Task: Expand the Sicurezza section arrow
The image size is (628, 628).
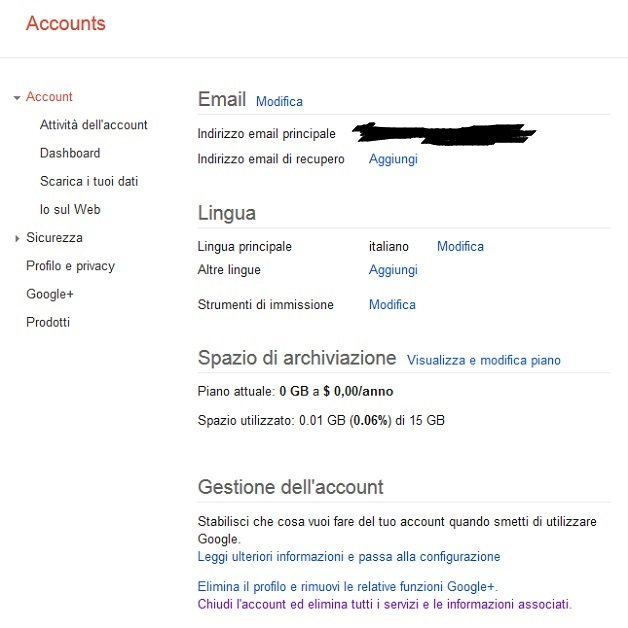Action: [17, 238]
